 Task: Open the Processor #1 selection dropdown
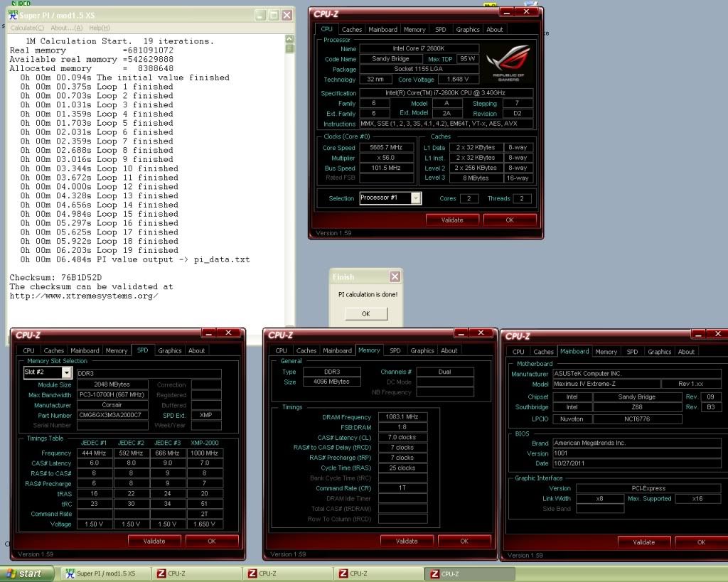[x=416, y=198]
